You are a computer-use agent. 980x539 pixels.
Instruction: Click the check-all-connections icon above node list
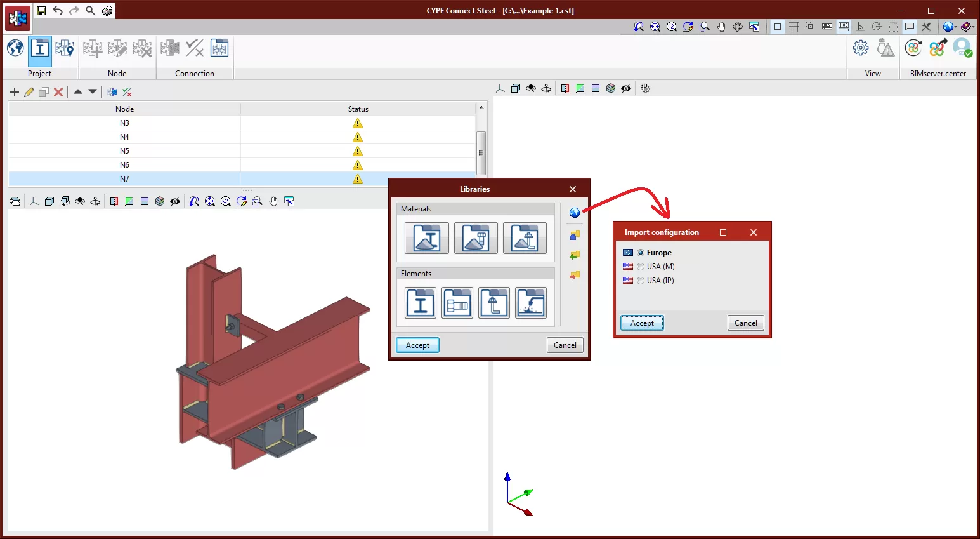[x=127, y=92]
